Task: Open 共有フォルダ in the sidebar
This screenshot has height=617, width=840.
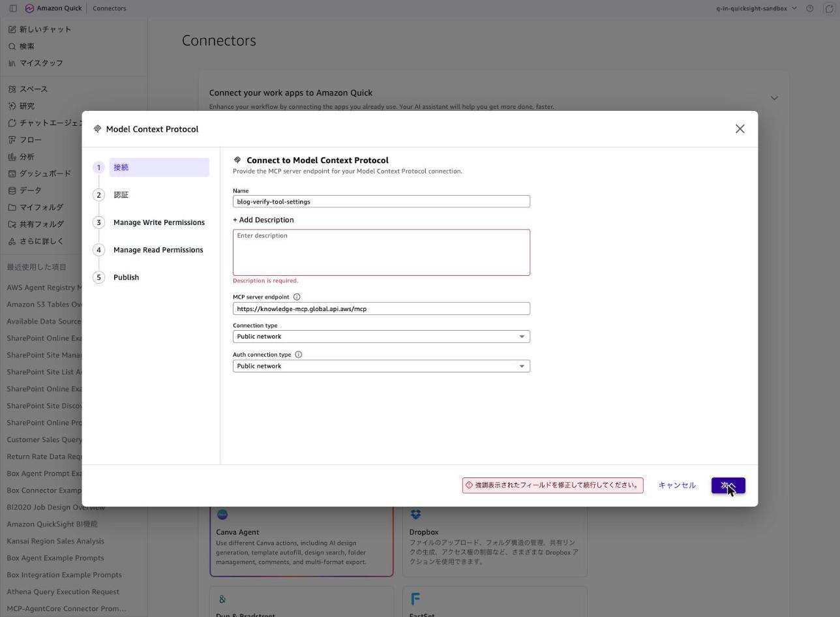Action: [x=37, y=225]
